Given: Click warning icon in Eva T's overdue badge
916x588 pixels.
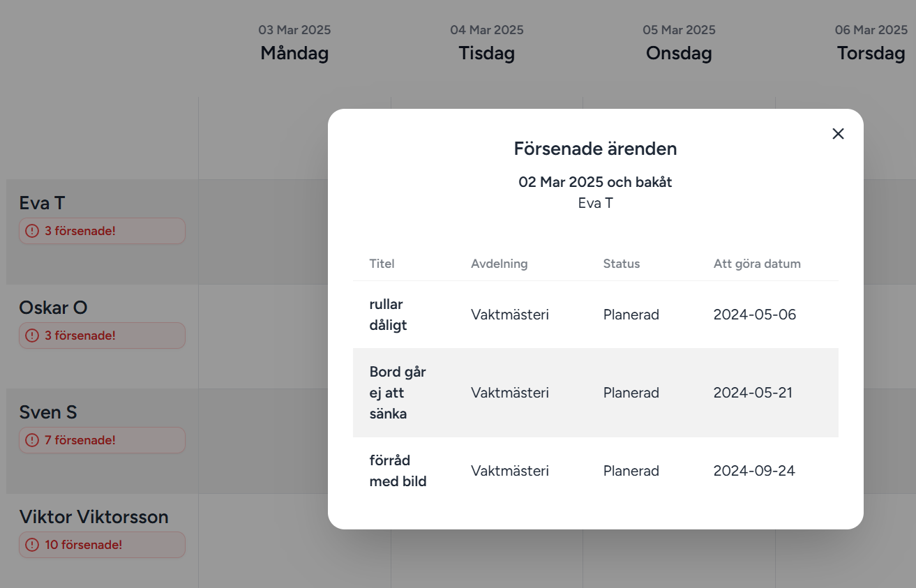Looking at the screenshot, I should (x=32, y=231).
